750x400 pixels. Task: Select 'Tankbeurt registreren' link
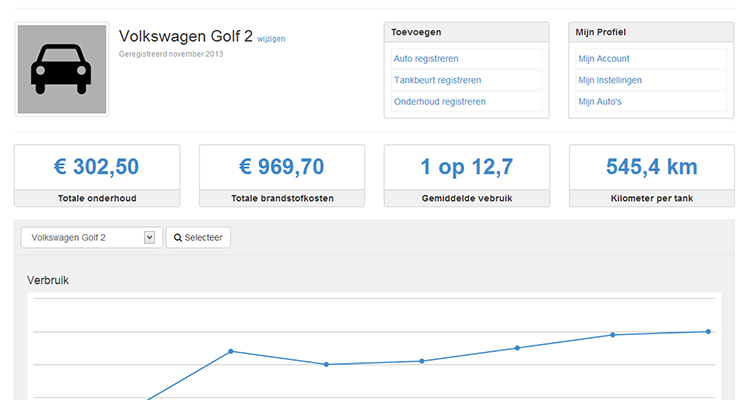437,80
